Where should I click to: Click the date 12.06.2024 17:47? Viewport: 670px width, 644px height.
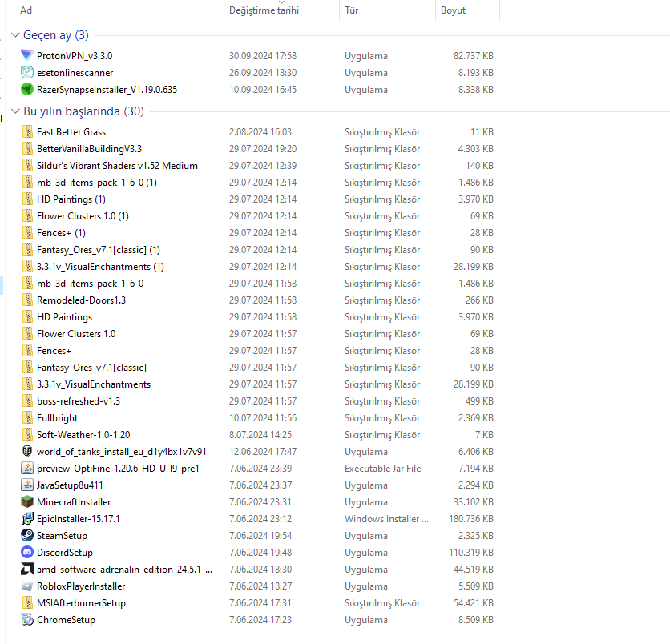(263, 452)
